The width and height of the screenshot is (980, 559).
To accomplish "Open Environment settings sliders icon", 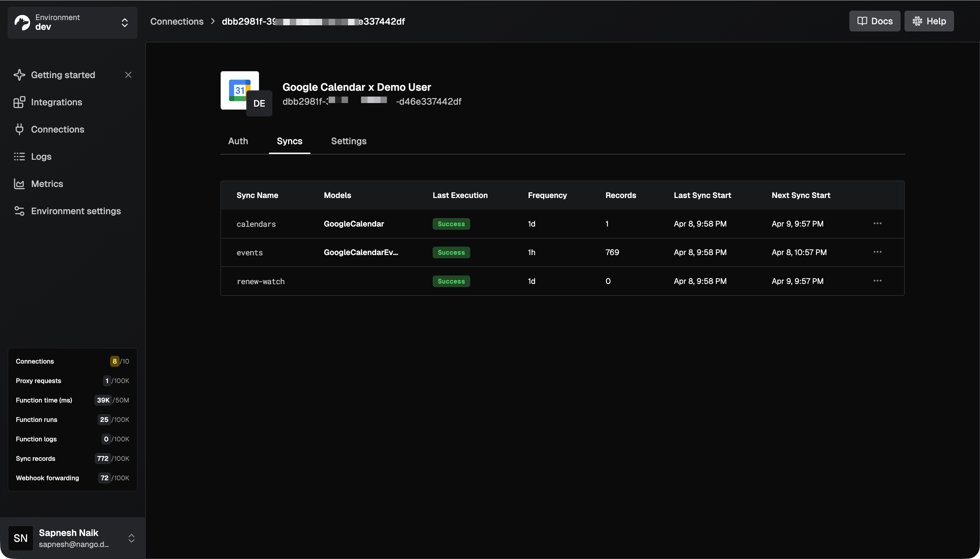I will click(19, 211).
